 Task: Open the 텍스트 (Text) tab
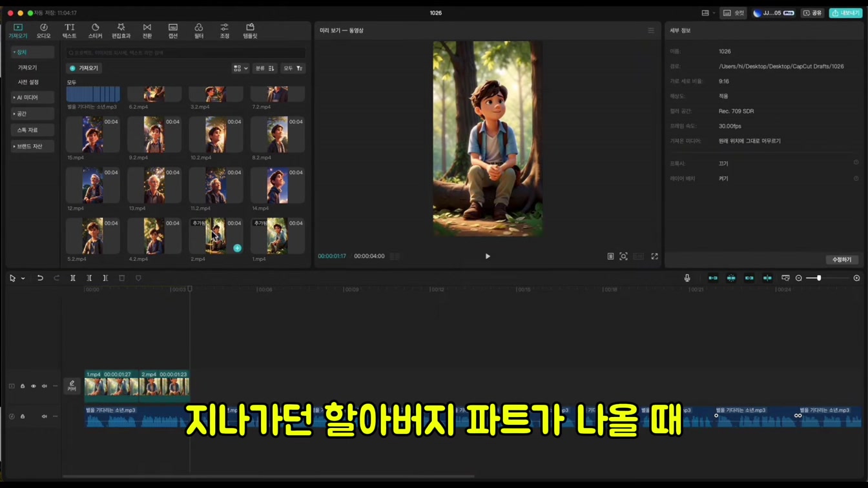click(x=69, y=31)
